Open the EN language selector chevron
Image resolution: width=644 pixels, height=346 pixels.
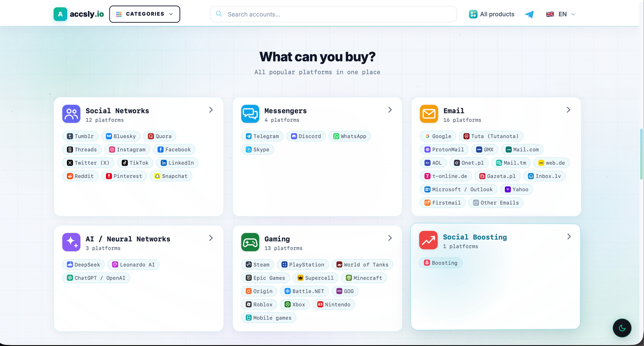coord(573,14)
